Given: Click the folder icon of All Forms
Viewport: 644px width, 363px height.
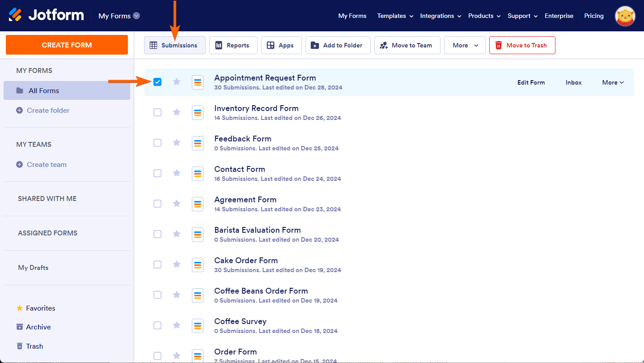Looking at the screenshot, I should pyautogui.click(x=20, y=90).
